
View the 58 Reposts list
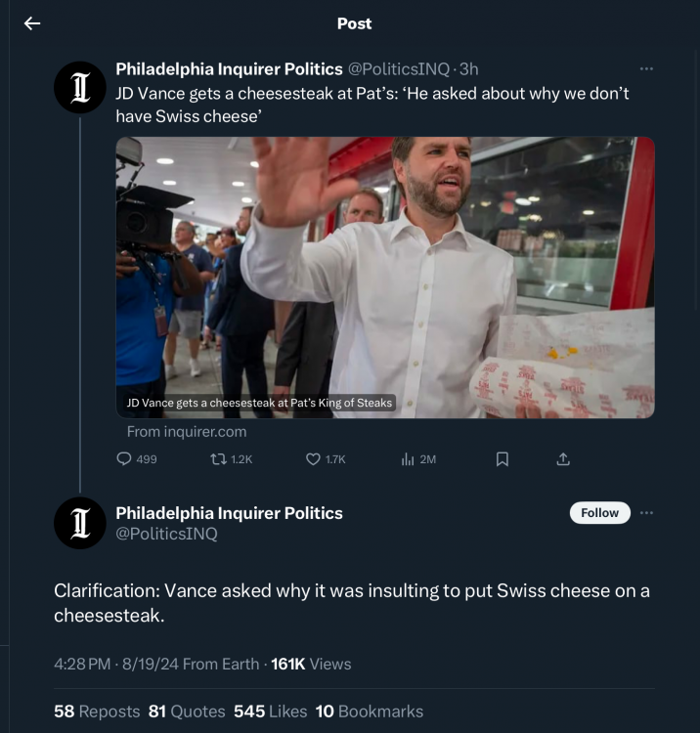(x=97, y=711)
